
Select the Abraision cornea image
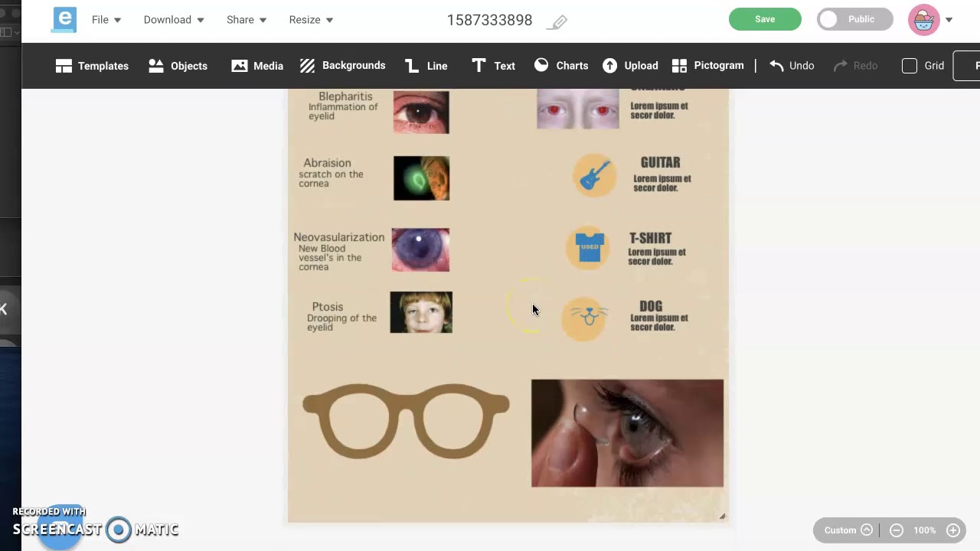pos(421,178)
